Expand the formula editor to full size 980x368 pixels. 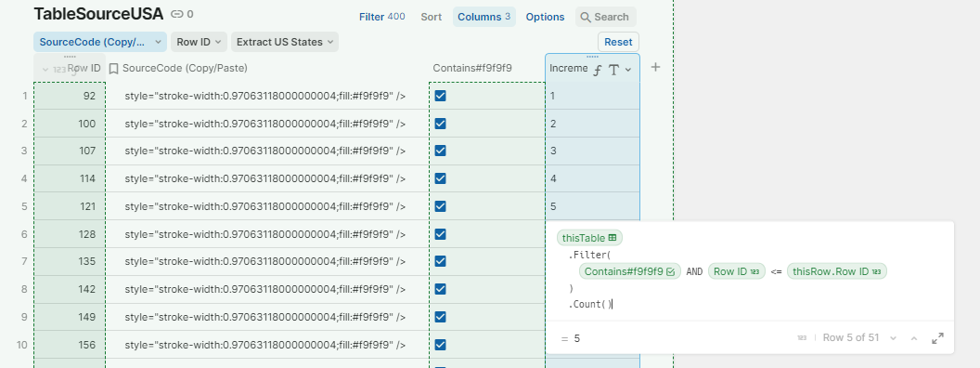click(x=937, y=338)
